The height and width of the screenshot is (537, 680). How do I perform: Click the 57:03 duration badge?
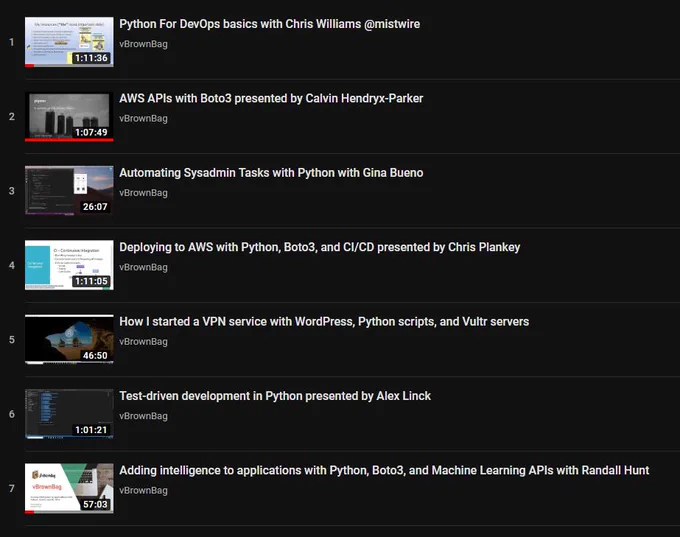95,504
